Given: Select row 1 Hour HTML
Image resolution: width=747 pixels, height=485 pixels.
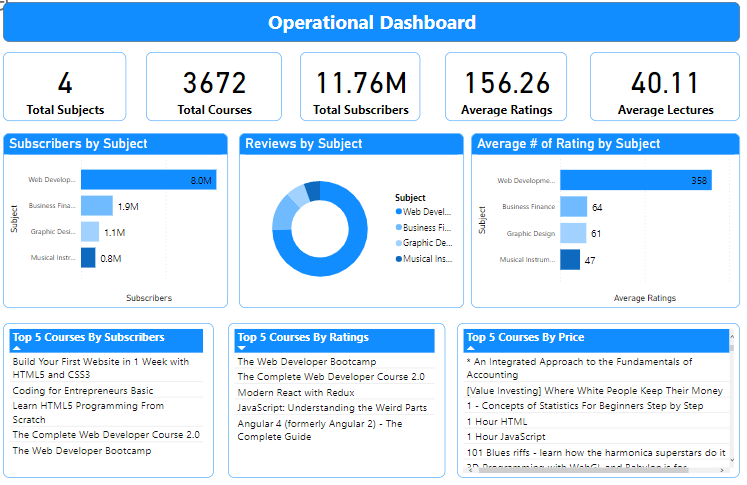Looking at the screenshot, I should coord(596,422).
